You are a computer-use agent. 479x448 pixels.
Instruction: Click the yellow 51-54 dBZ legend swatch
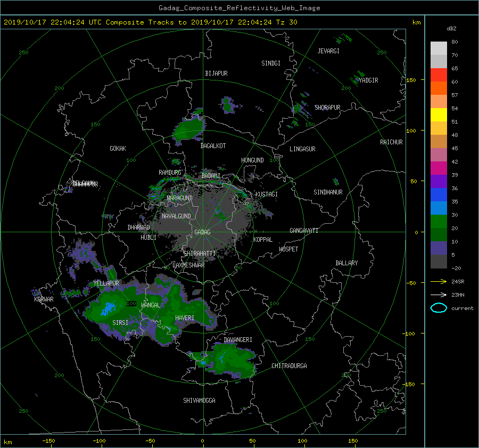click(x=439, y=115)
